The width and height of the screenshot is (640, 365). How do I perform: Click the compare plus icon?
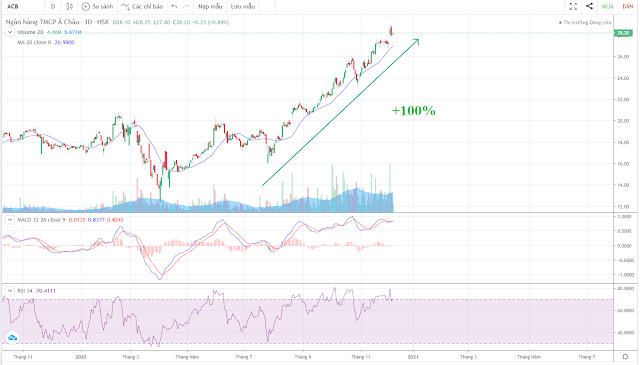(x=85, y=7)
